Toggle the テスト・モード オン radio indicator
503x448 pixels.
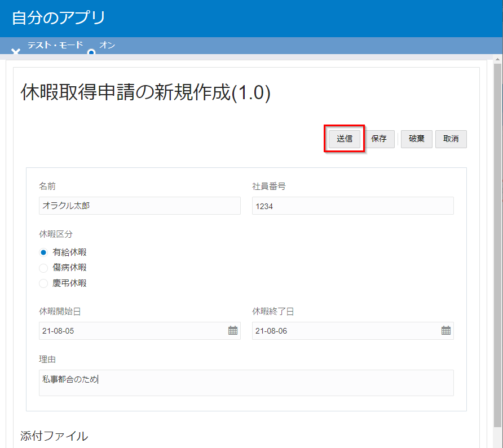click(91, 52)
